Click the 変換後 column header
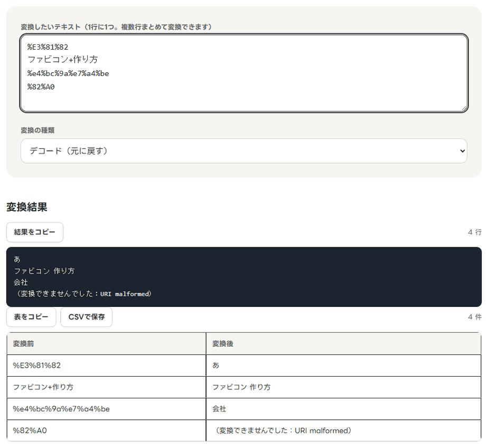The width and height of the screenshot is (488, 448). [x=344, y=344]
